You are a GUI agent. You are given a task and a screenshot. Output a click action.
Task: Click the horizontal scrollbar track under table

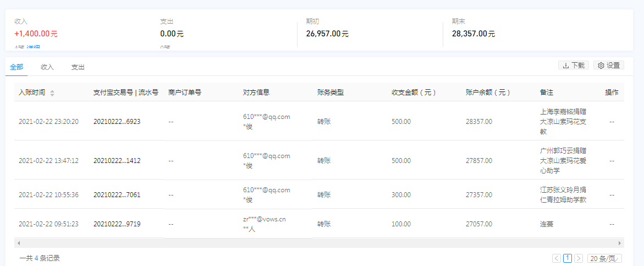pyautogui.click(x=319, y=243)
